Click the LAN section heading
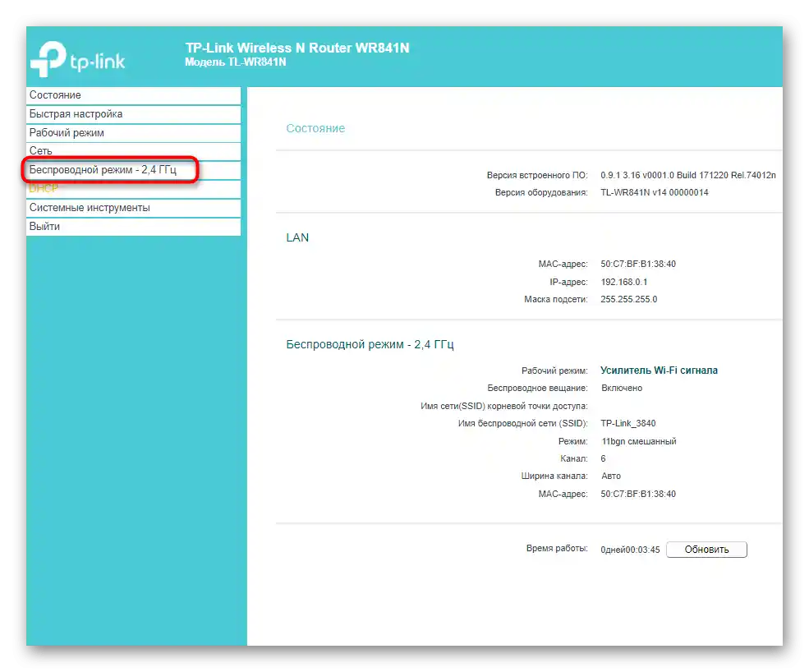This screenshot has width=809, height=672. 297,238
